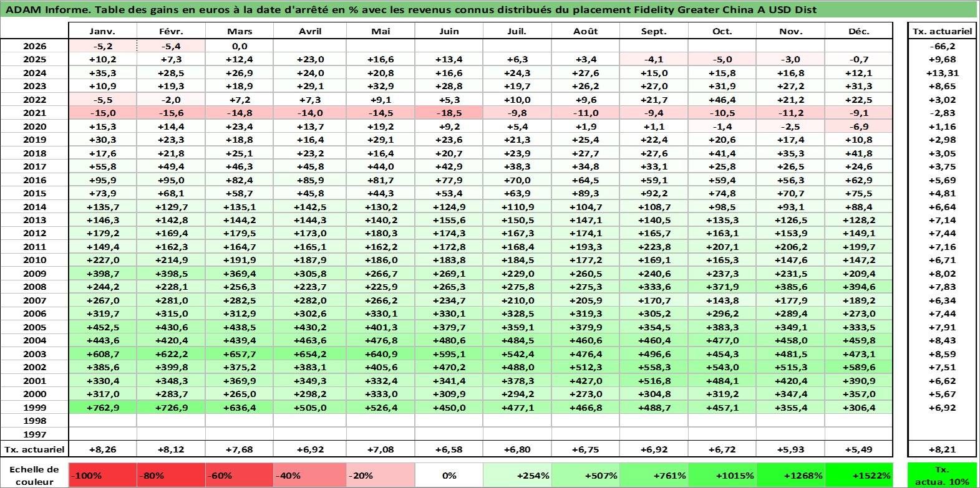Click the +589,6 cell in 2002 row
This screenshot has width=980, height=488.
click(859, 367)
